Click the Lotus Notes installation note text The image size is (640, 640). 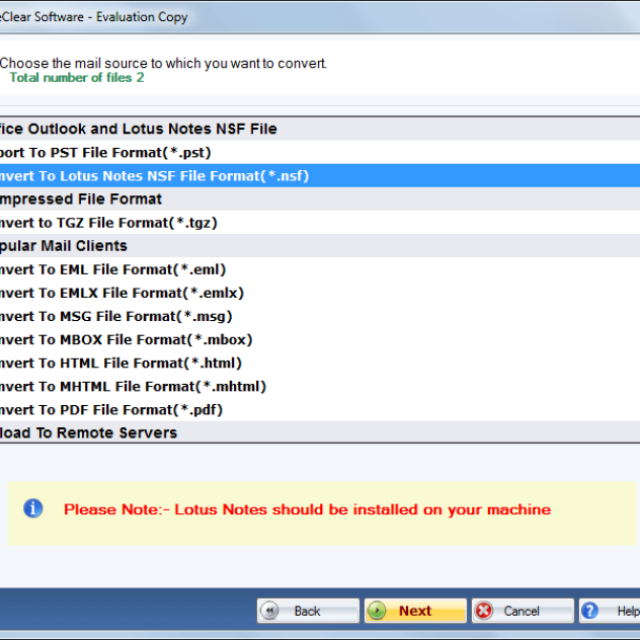307,510
